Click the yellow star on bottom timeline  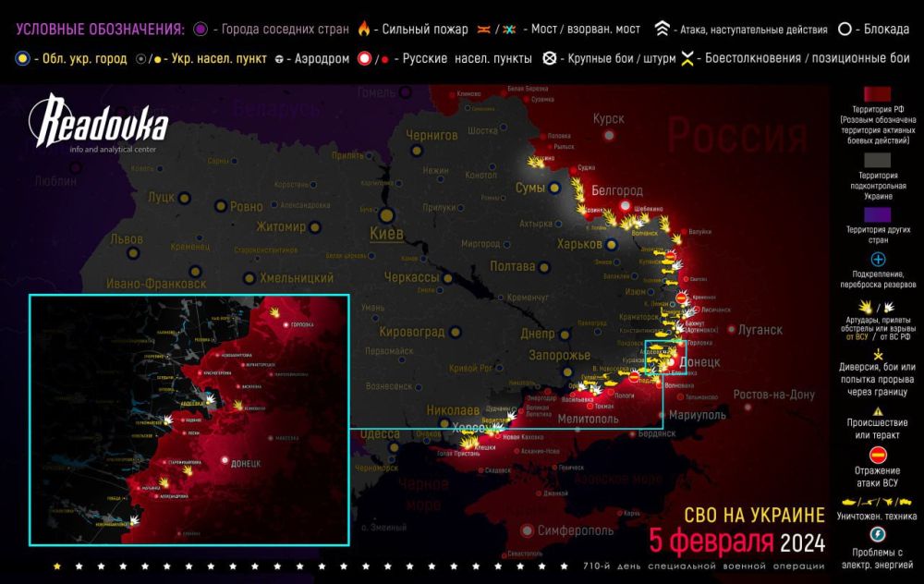58,566
